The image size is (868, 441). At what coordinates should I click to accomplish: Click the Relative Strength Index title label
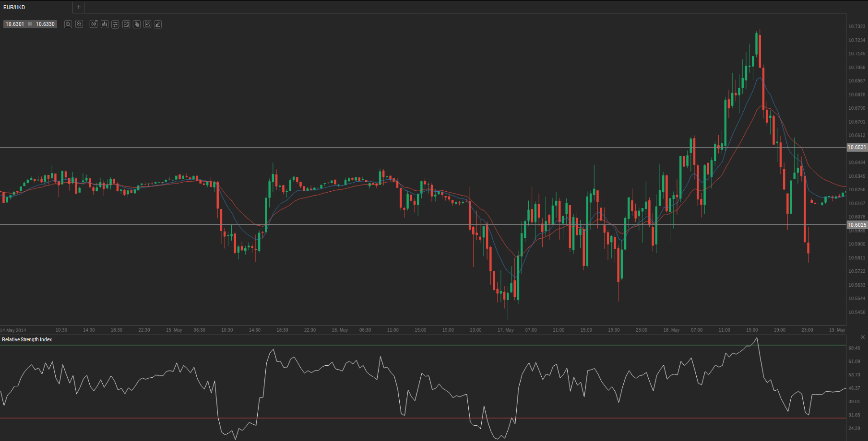click(27, 339)
